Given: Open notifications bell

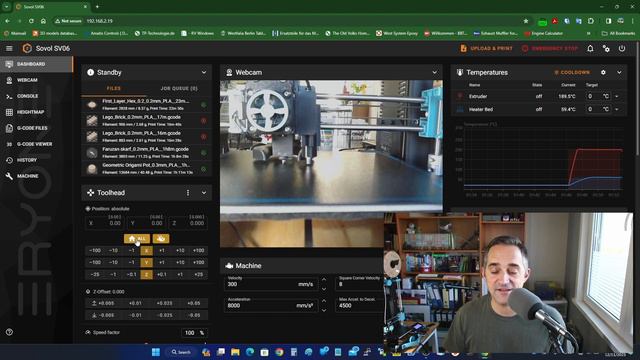Looking at the screenshot, I should (x=590, y=48).
